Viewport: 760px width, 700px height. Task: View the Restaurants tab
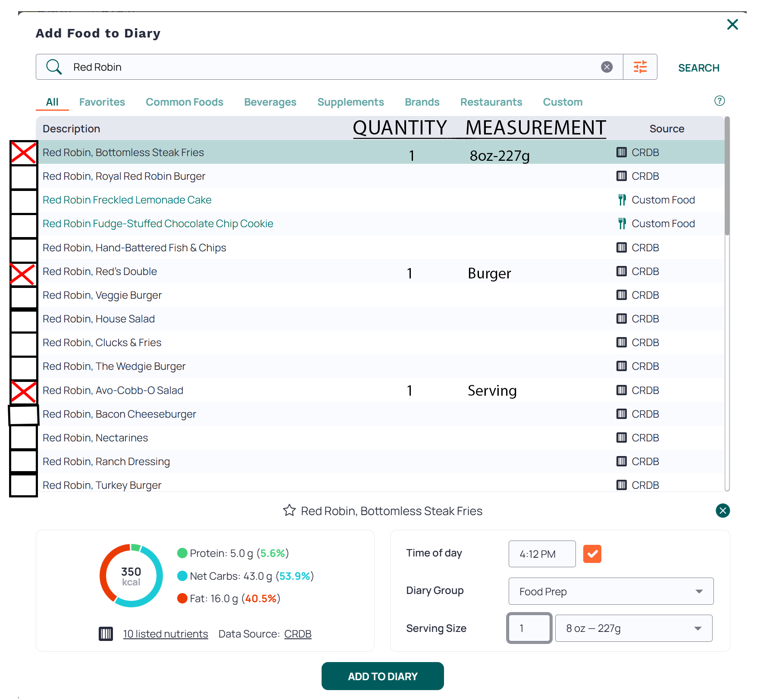click(x=491, y=102)
